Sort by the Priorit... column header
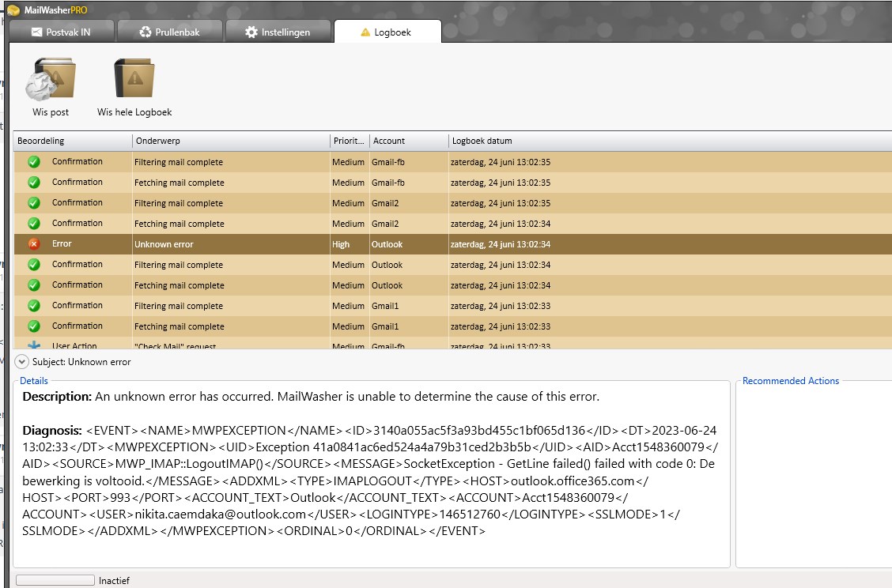This screenshot has width=892, height=588. pyautogui.click(x=350, y=141)
